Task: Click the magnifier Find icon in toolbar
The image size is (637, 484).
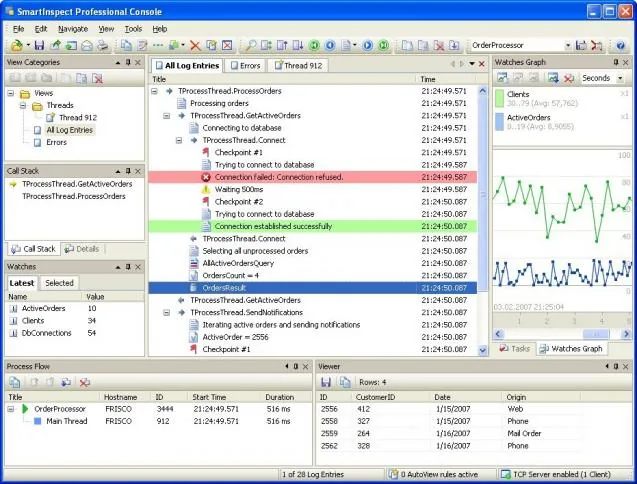Action: 251,45
